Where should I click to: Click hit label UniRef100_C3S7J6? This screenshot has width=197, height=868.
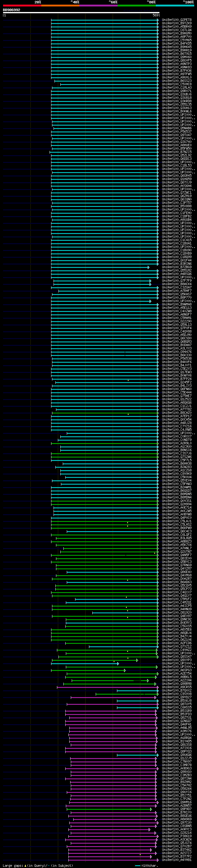pos(176,454)
